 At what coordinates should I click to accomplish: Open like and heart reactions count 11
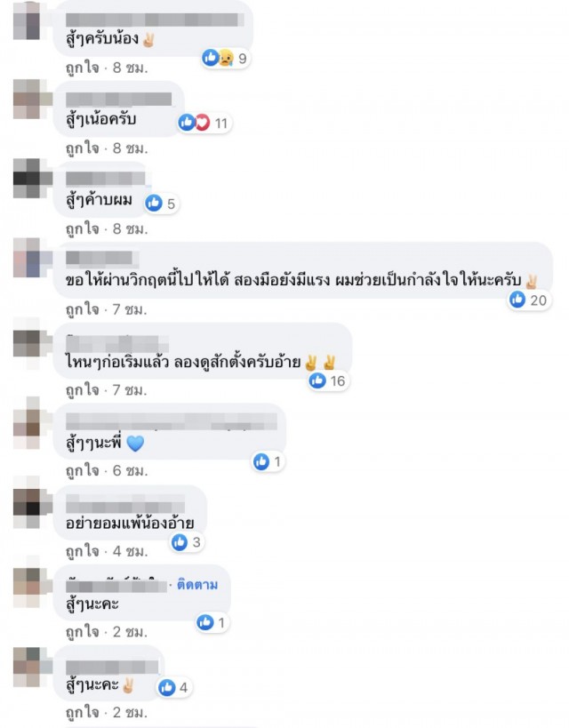tap(204, 123)
